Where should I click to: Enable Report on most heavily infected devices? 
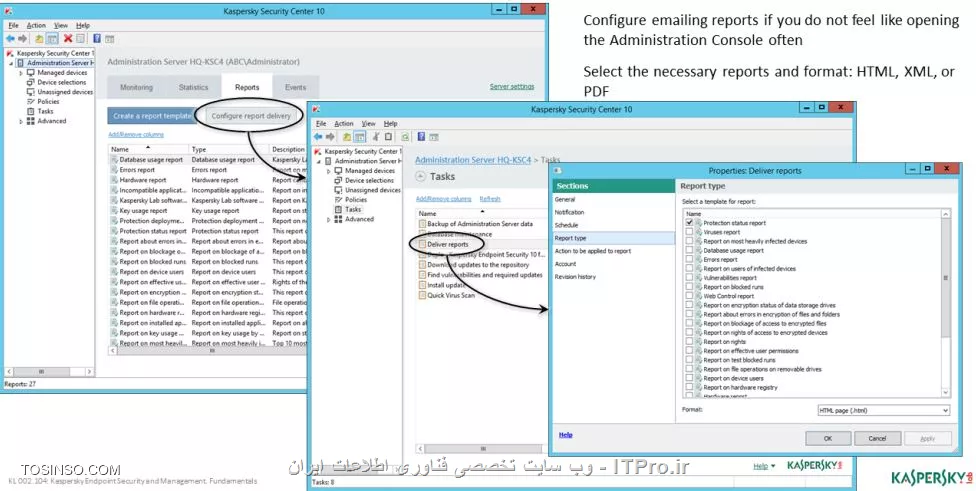pyautogui.click(x=689, y=241)
